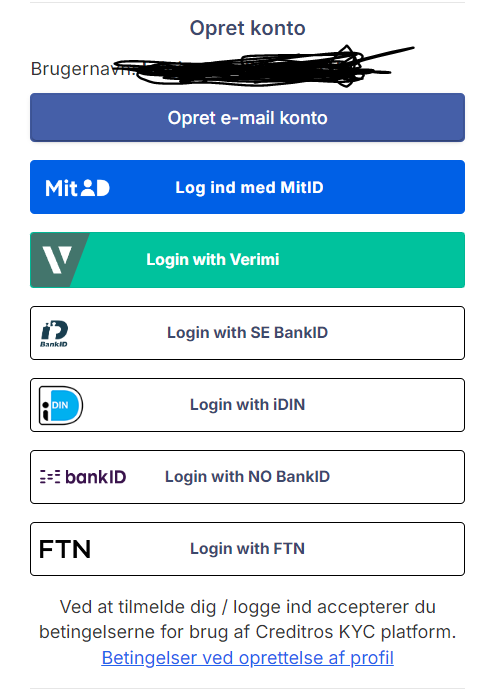Click the FTN logo text
This screenshot has width=490, height=692.
(65, 549)
